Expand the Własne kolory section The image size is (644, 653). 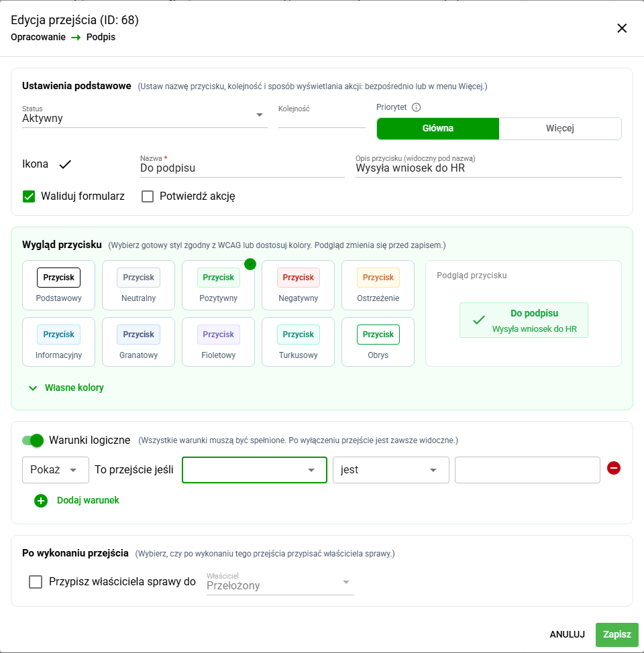[x=66, y=388]
